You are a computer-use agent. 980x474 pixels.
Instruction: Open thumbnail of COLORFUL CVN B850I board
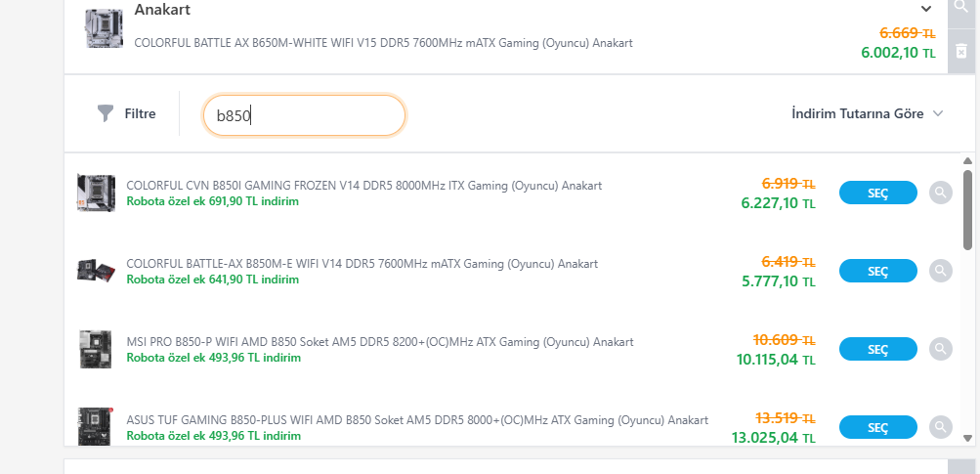pyautogui.click(x=96, y=194)
